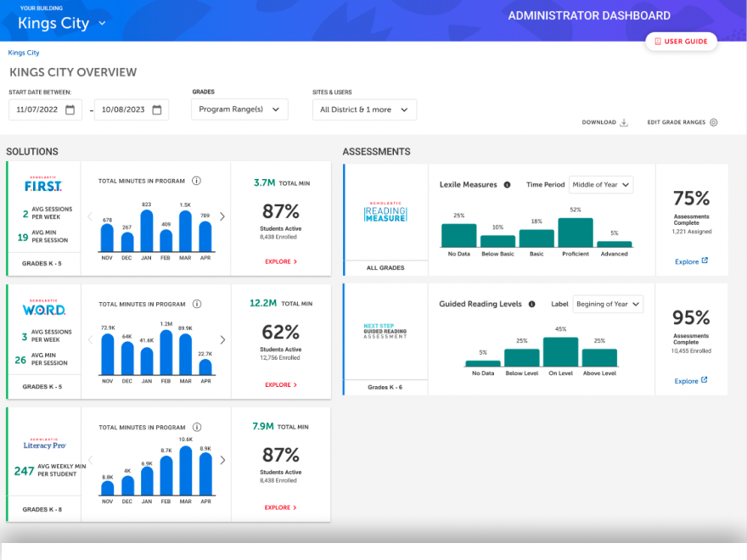747x560 pixels.
Task: Open the Edit Grade Ranges gear icon
Action: point(713,122)
